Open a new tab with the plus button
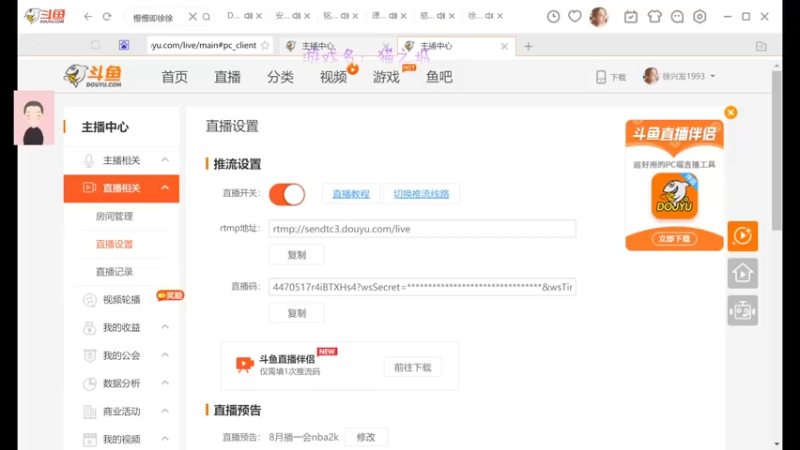Viewport: 800px width, 450px height. (528, 46)
